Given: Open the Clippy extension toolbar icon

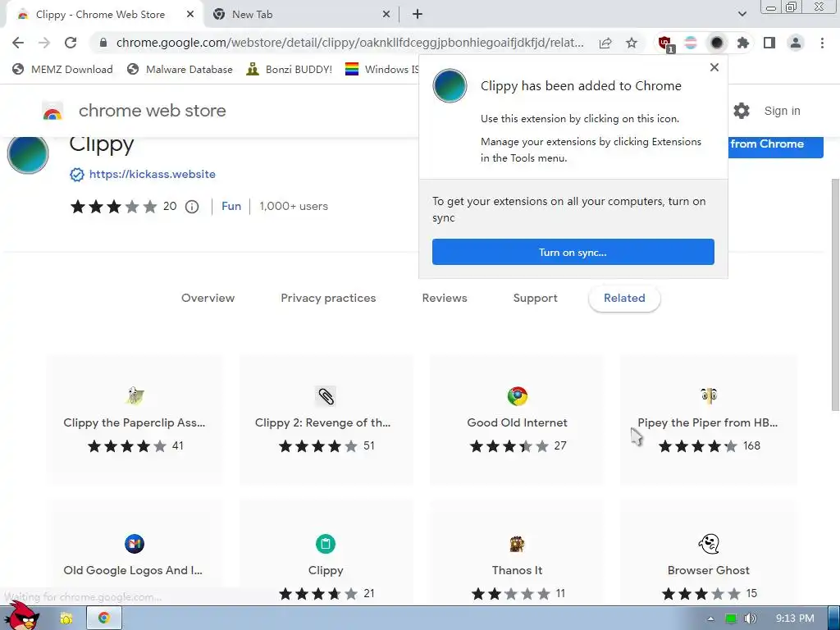Looking at the screenshot, I should tap(717, 43).
